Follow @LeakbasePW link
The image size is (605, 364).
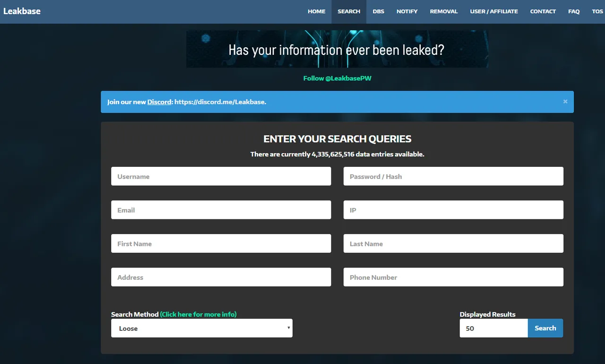pyautogui.click(x=337, y=78)
